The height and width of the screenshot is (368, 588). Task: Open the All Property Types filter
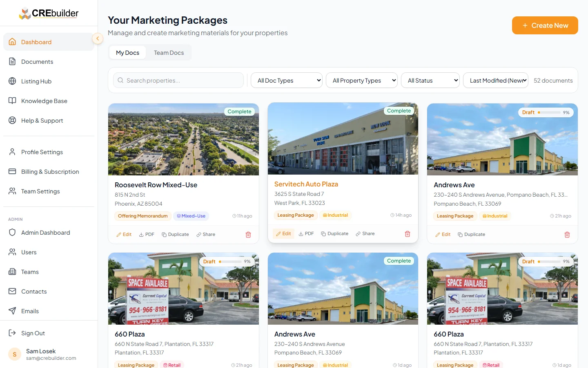(362, 81)
